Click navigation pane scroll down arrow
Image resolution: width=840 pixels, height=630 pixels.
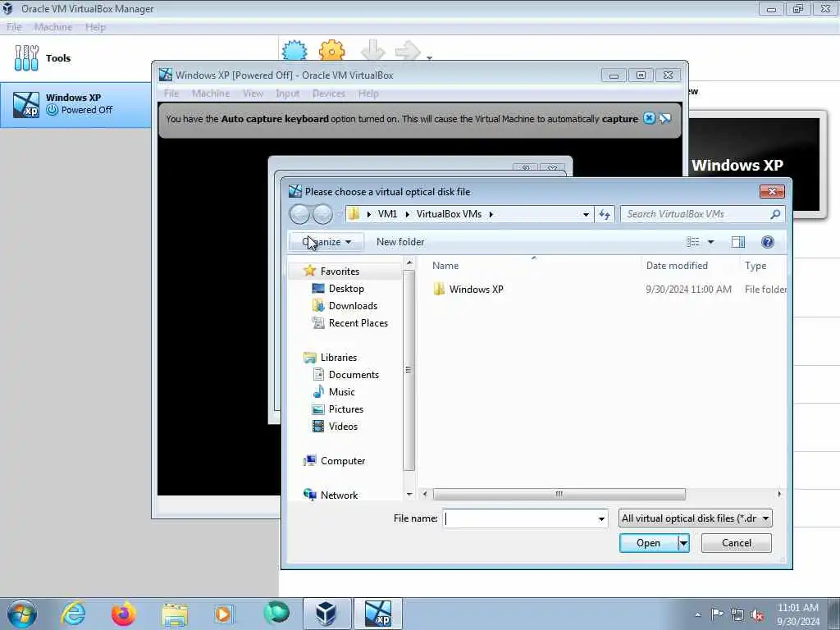point(409,495)
